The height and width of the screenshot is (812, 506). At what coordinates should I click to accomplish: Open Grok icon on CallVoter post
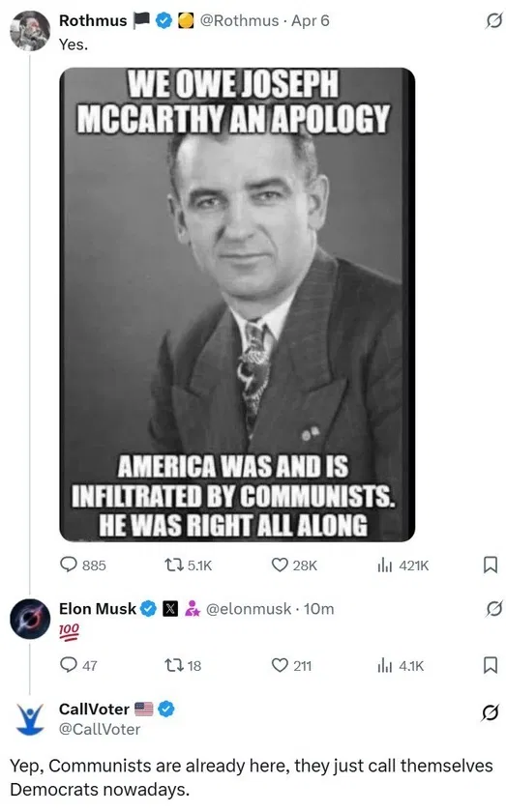[490, 713]
